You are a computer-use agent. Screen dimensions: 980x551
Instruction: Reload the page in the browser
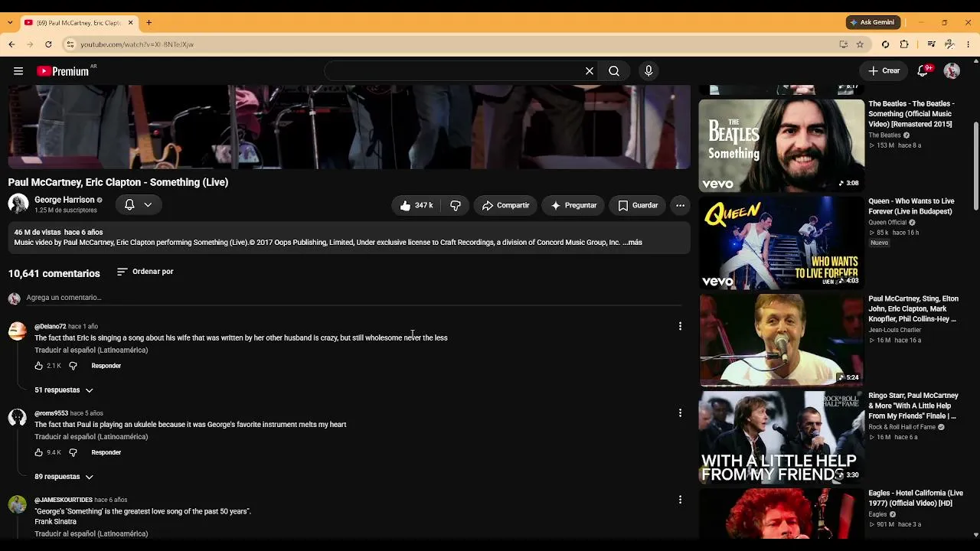48,44
